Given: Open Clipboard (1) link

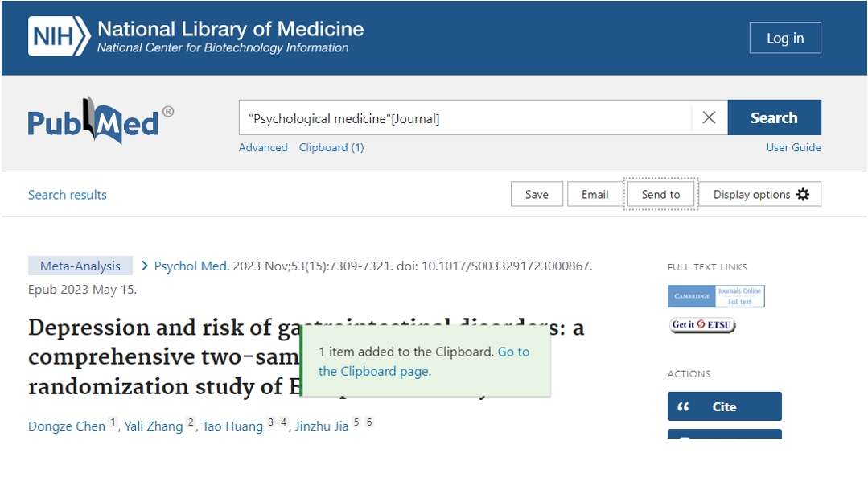Looking at the screenshot, I should click(x=331, y=147).
